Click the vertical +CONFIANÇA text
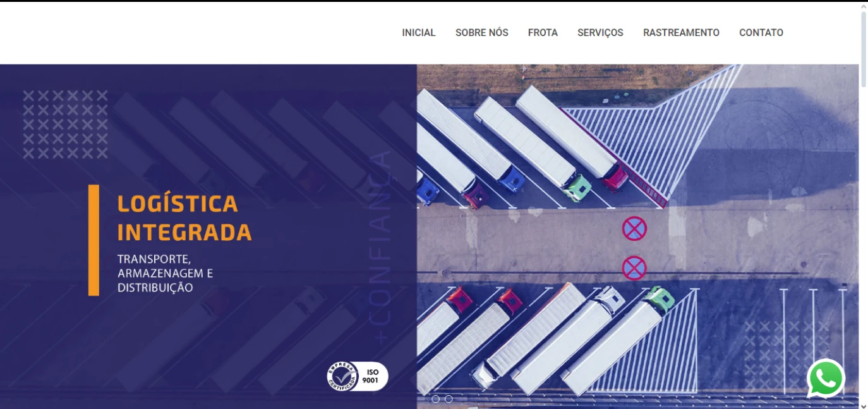This screenshot has height=409, width=868. point(382,247)
